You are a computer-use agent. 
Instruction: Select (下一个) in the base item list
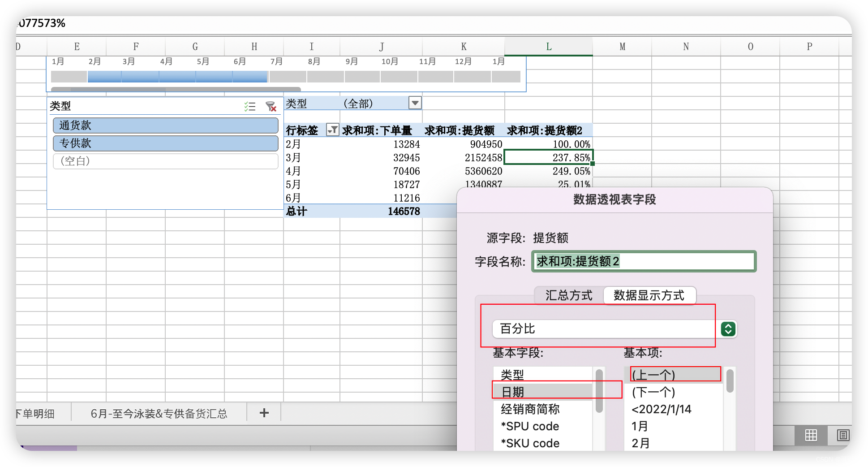coord(674,392)
